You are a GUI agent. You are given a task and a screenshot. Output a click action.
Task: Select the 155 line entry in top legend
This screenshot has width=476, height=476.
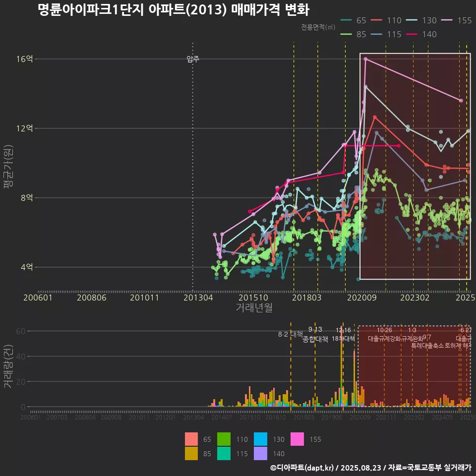point(457,20)
